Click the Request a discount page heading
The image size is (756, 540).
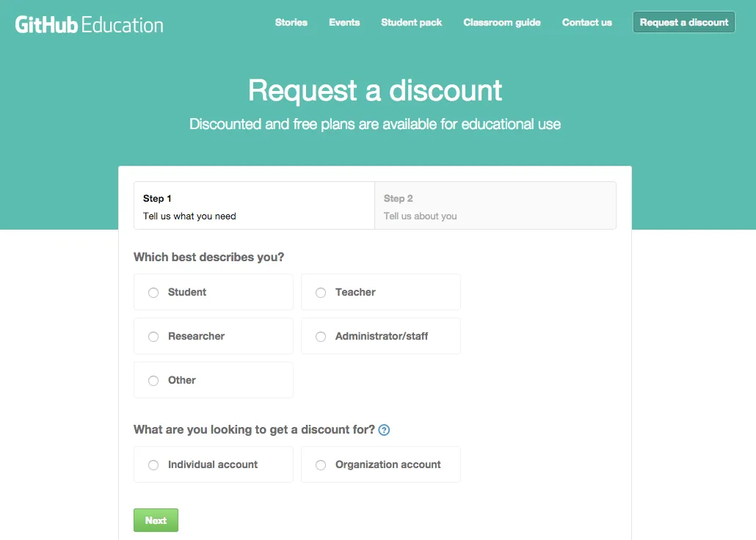[x=375, y=90]
